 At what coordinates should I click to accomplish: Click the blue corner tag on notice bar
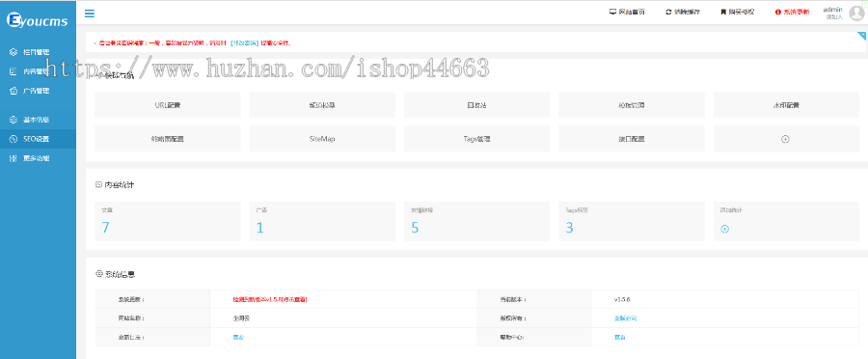(x=862, y=36)
